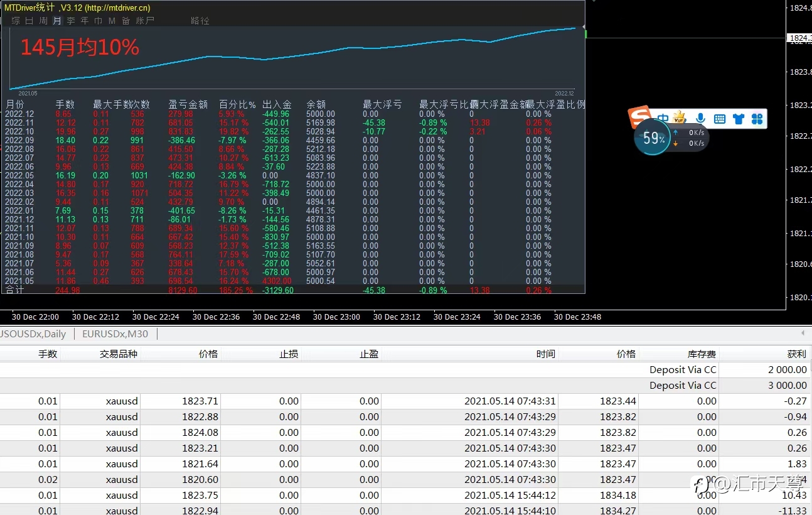This screenshot has width=812, height=515.
Task: Sort by 止损 column header
Action: 289,354
